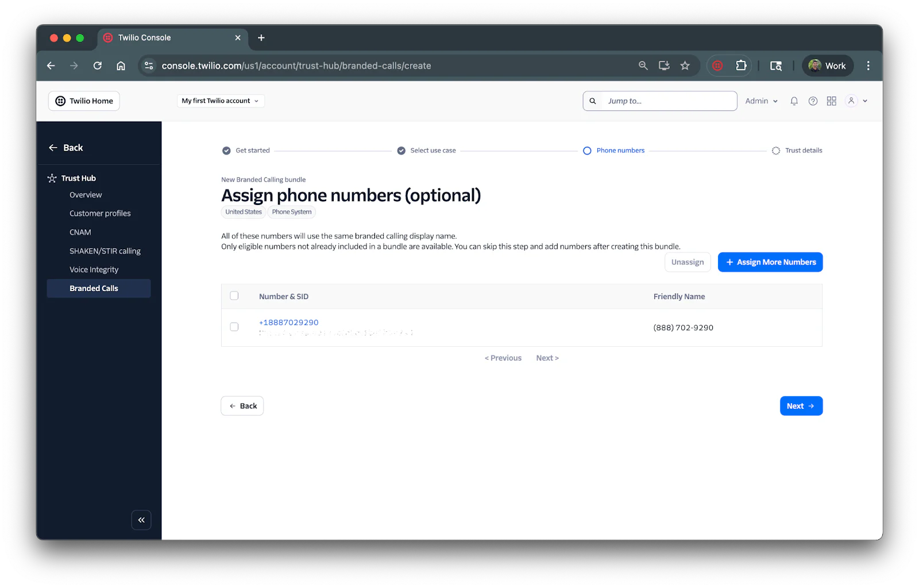Open the user account avatar icon

click(851, 100)
